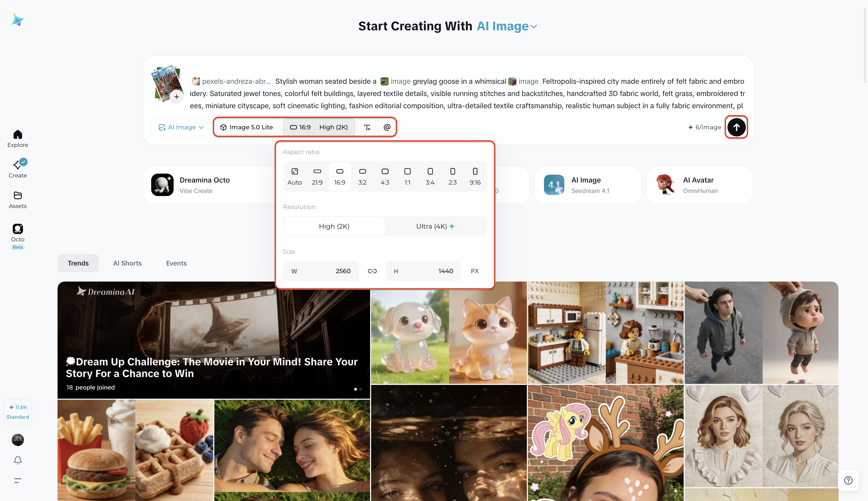Click the Dreamina logo icon
868x501 pixels.
18,20
